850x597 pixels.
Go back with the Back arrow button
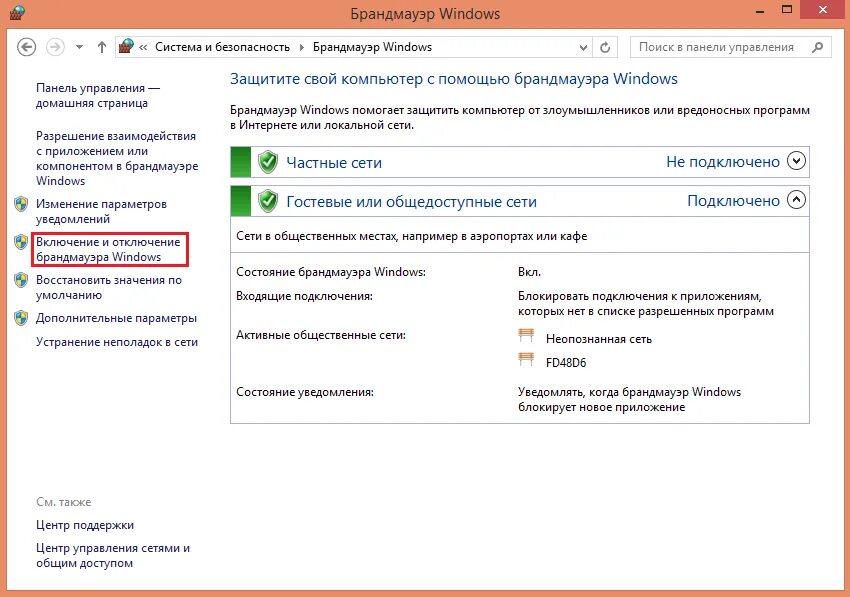[x=26, y=47]
